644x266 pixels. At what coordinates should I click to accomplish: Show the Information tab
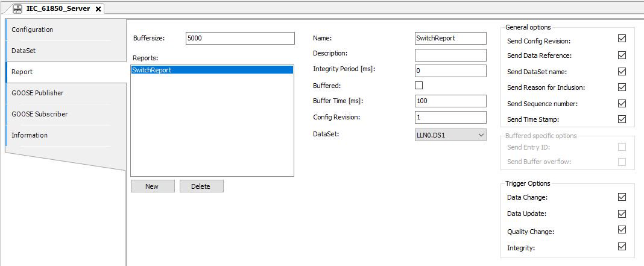tap(30, 135)
